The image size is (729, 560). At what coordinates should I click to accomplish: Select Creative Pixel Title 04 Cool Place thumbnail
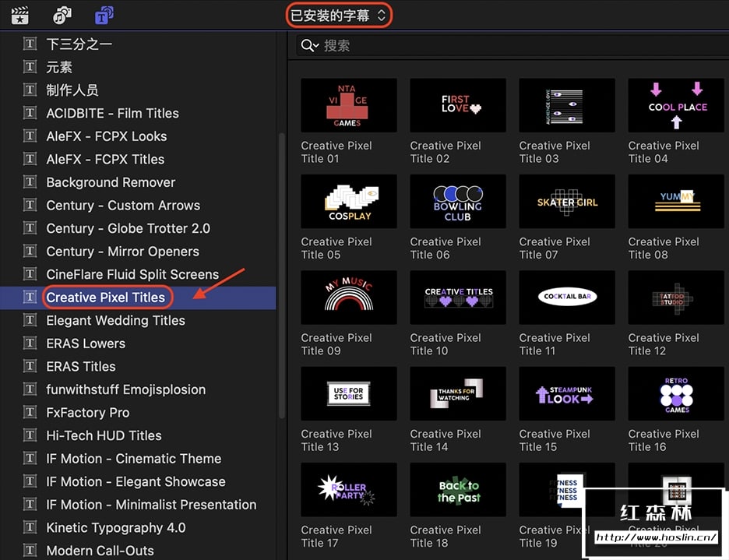tap(676, 106)
